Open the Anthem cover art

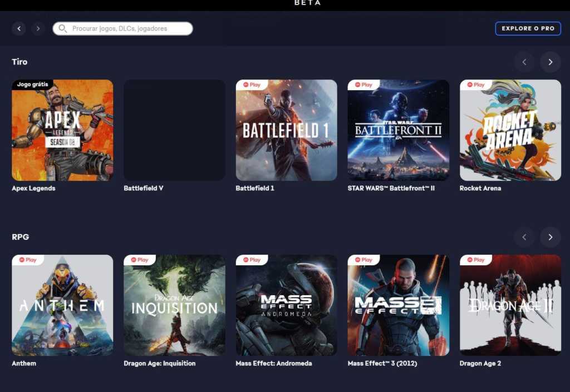point(62,305)
